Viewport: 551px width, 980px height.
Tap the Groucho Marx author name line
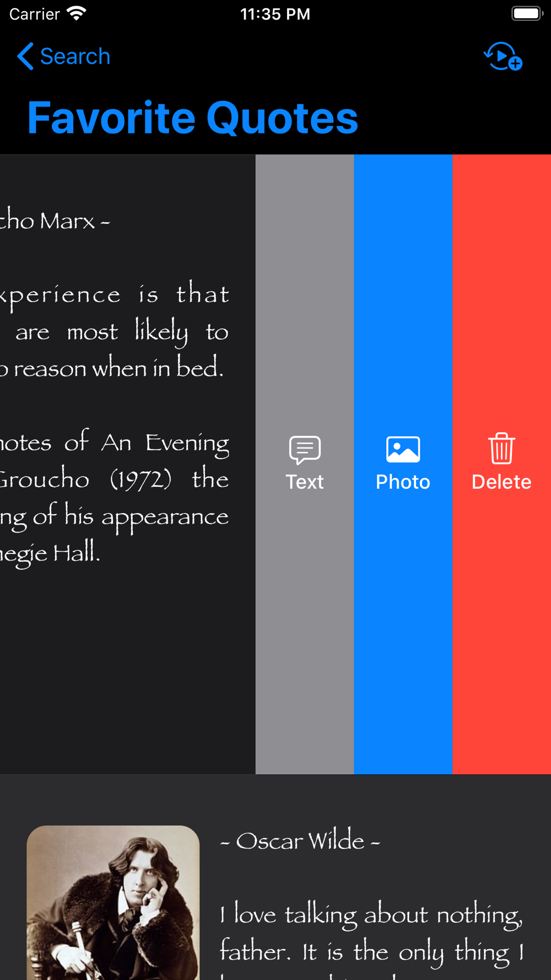[x=55, y=221]
